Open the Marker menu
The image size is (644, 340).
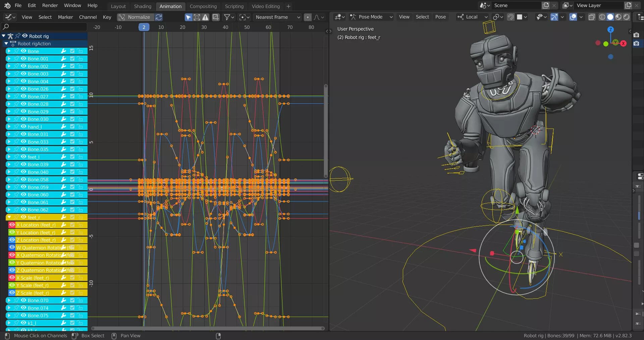65,17
